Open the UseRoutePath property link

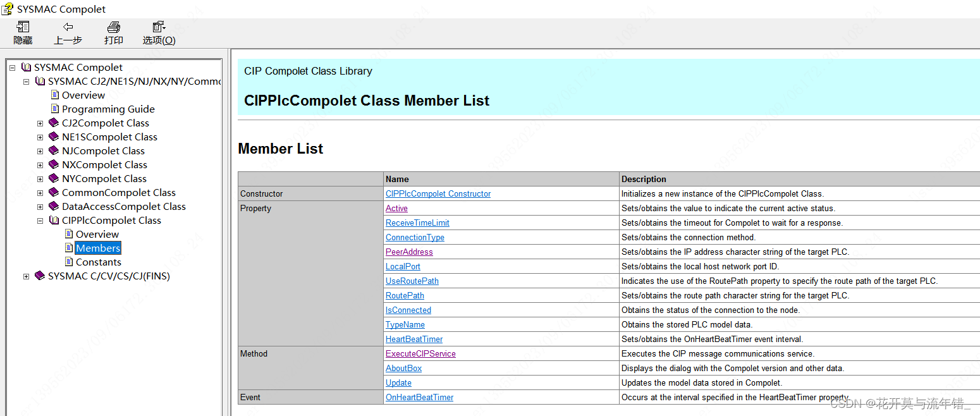[x=412, y=281]
